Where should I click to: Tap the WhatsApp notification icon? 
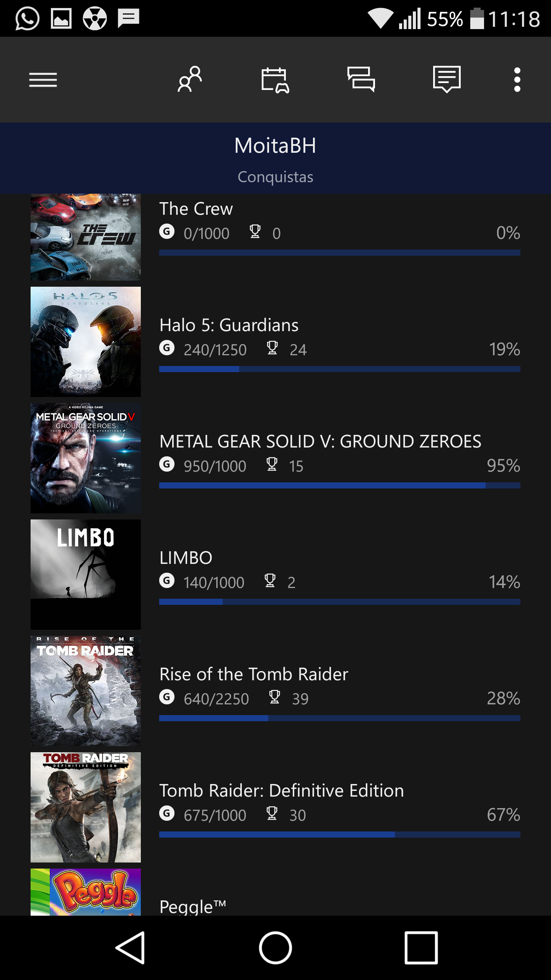point(27,18)
